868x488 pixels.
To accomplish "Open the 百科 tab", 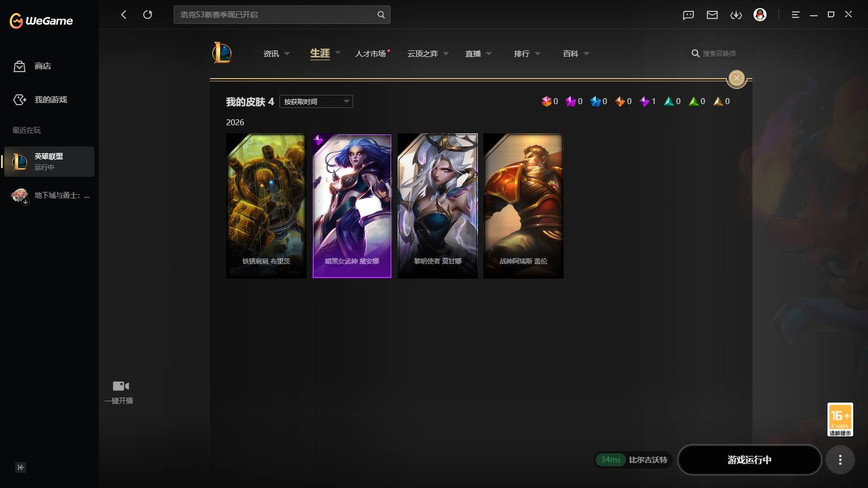I will [x=571, y=54].
